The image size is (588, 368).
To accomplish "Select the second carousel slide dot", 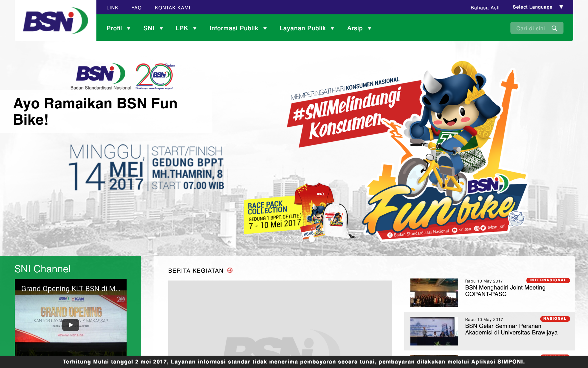I will [x=288, y=239].
